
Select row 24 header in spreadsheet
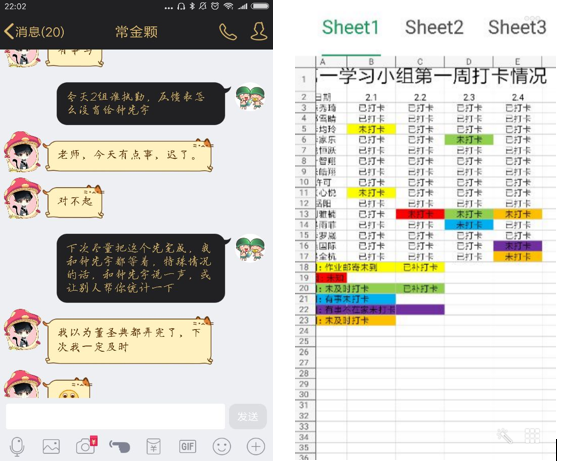click(305, 331)
